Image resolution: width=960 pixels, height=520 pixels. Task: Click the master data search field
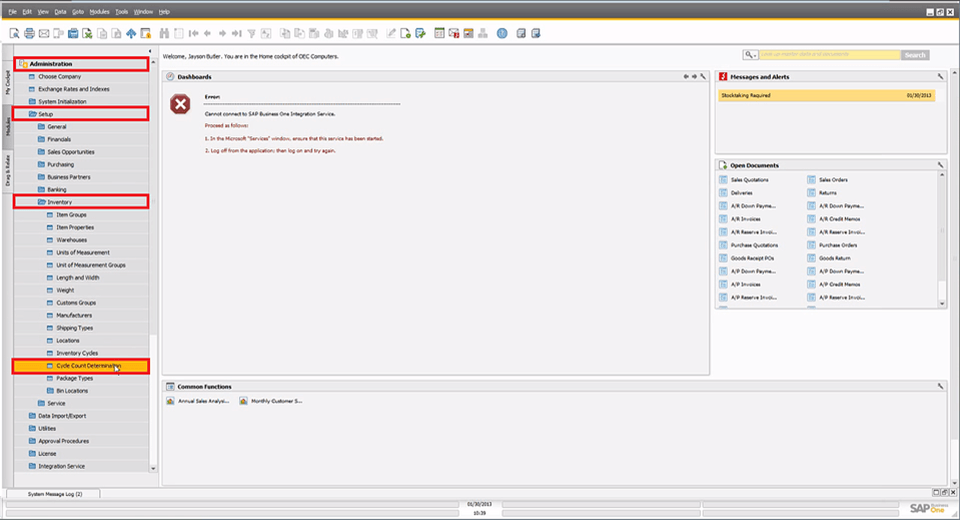(830, 55)
